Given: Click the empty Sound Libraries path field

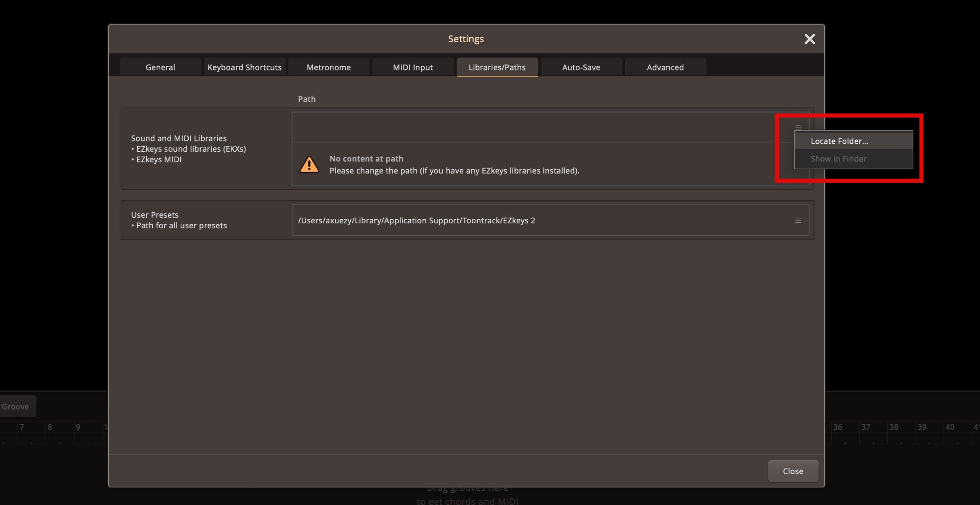Looking at the screenshot, I should click(x=536, y=128).
